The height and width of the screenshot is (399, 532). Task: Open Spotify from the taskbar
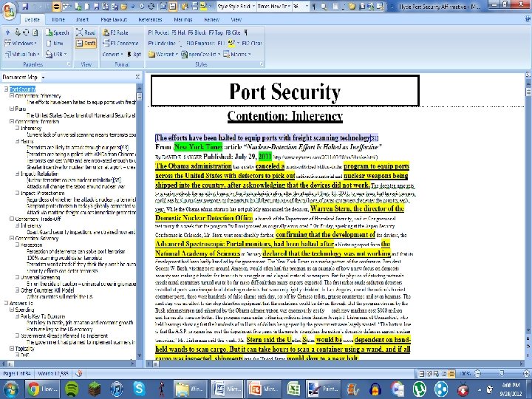tap(72, 389)
